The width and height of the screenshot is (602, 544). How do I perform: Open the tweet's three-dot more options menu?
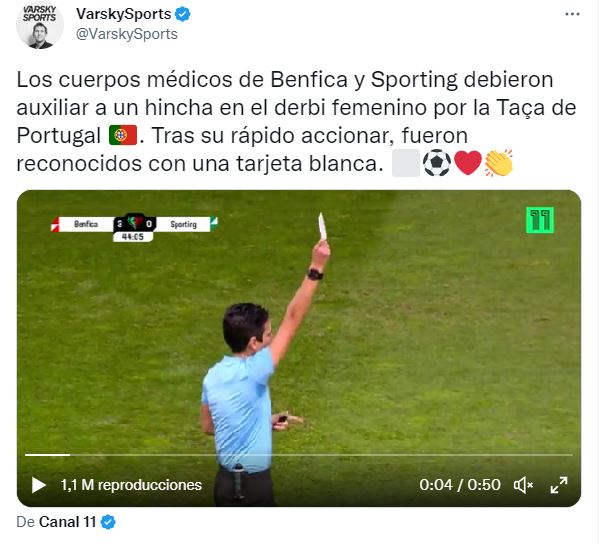tap(572, 14)
